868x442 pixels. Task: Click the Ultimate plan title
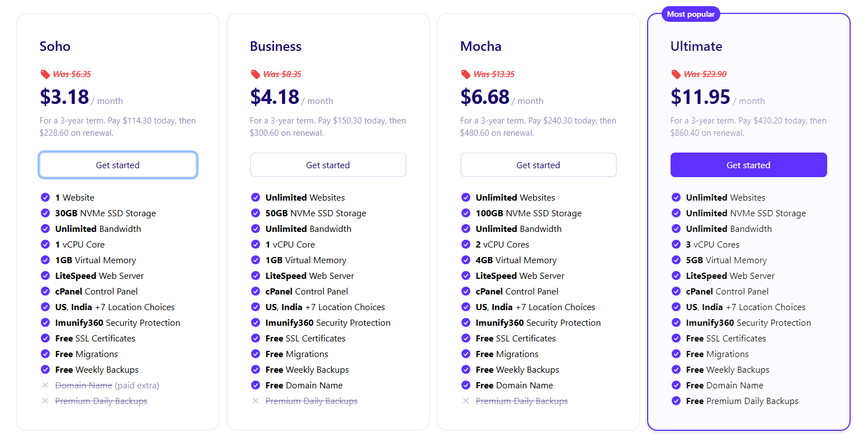[696, 46]
